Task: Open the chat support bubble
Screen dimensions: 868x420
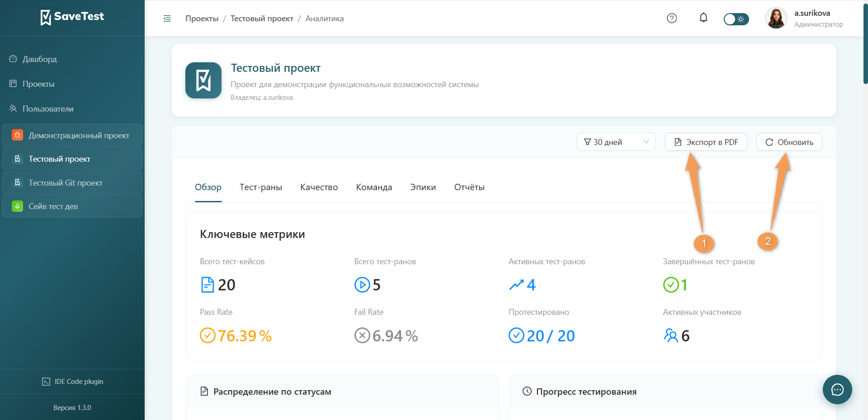Action: 837,389
